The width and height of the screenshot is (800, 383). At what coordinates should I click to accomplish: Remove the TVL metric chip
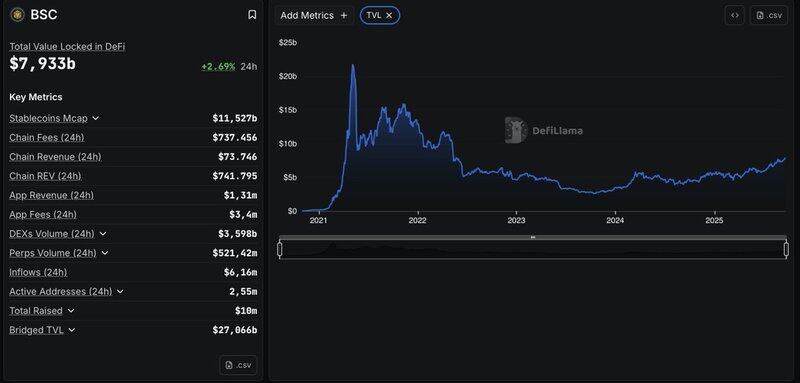coord(389,15)
